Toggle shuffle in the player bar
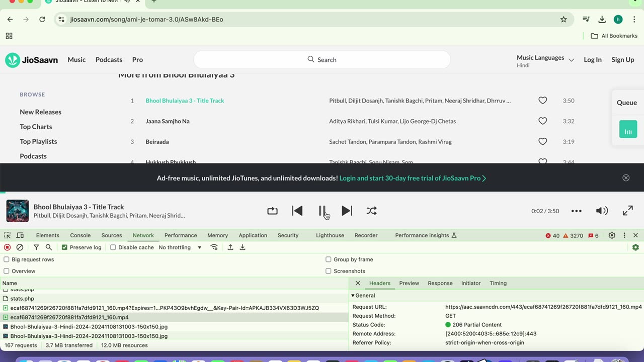Image resolution: width=644 pixels, height=362 pixels. pos(371,211)
